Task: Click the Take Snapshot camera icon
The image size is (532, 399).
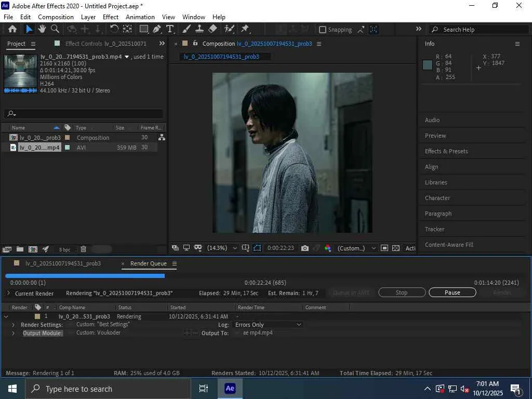Action: (x=305, y=248)
